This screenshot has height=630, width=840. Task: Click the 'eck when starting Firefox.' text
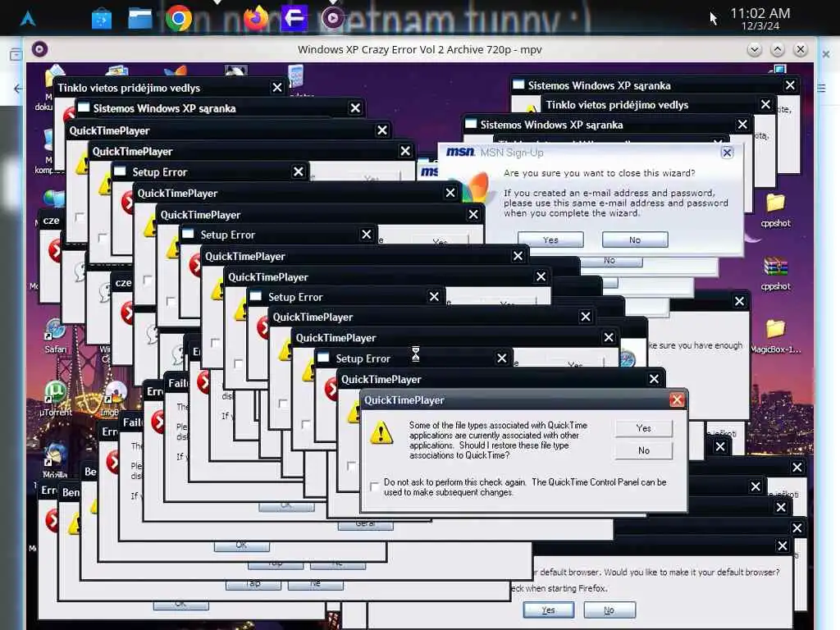coord(559,588)
